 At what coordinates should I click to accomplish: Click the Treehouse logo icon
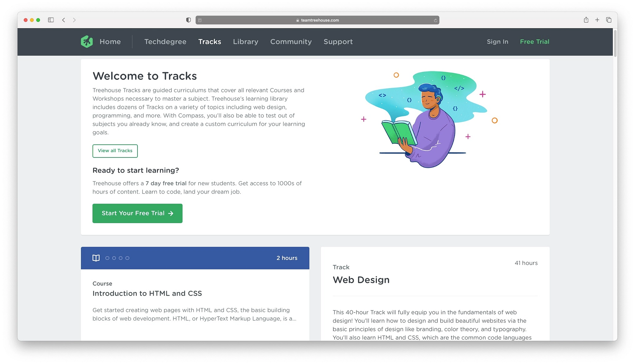click(86, 41)
